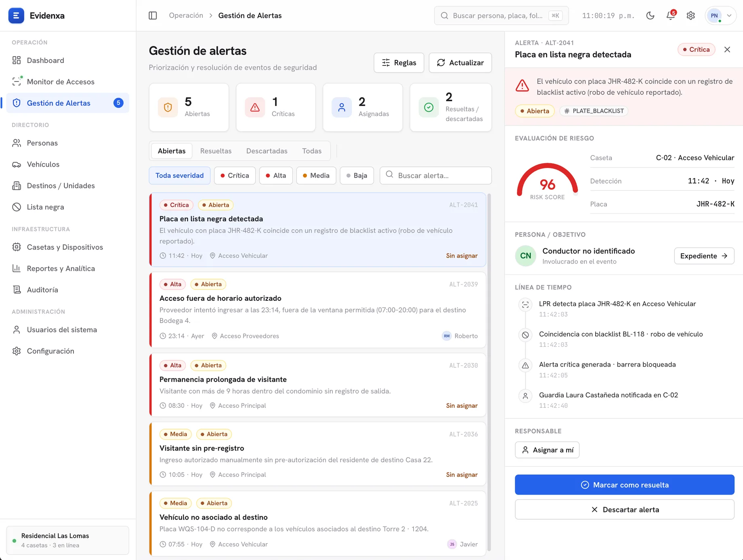Click the Abierta status chip in detail panel
Screen dimensions: 743x560
[x=535, y=111]
